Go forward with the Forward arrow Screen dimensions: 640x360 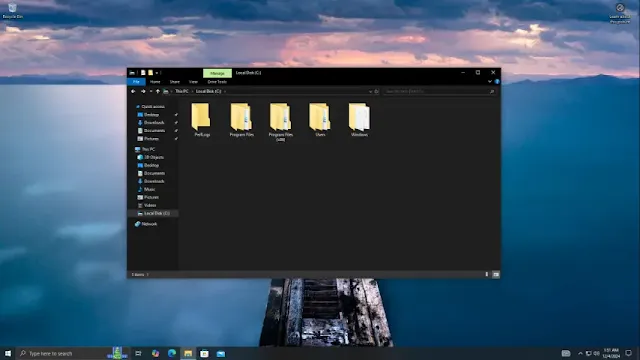143,91
